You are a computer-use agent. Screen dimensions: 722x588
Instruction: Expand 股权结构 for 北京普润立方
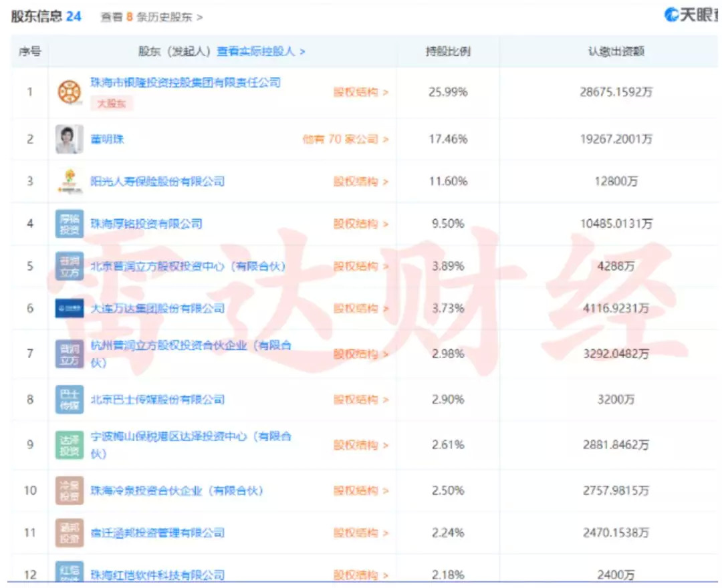[x=361, y=266]
